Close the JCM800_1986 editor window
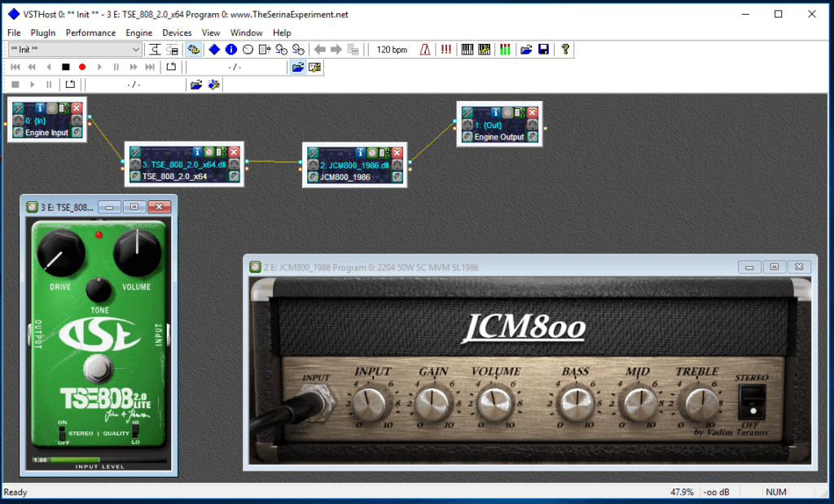This screenshot has width=834, height=504. tap(799, 267)
